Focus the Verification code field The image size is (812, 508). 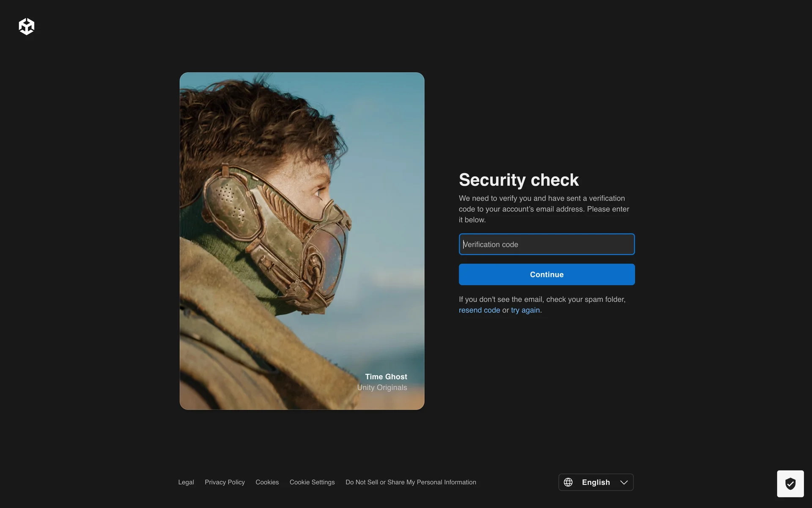pos(546,244)
